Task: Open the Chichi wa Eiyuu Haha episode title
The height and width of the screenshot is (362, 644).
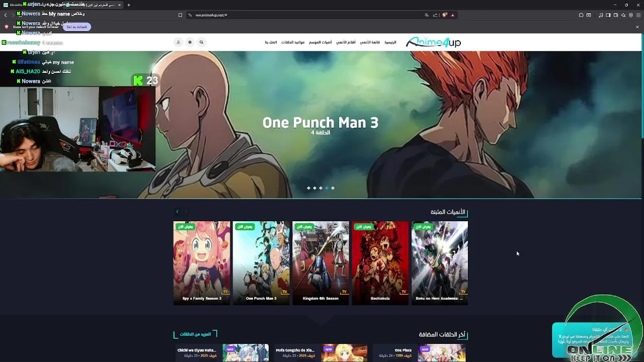Action: pos(197,350)
